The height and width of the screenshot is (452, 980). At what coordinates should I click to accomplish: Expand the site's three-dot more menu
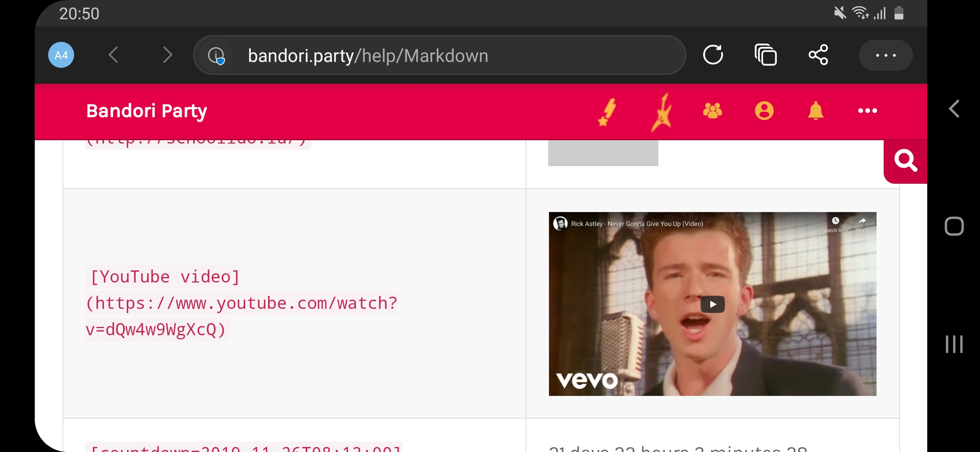(x=867, y=111)
